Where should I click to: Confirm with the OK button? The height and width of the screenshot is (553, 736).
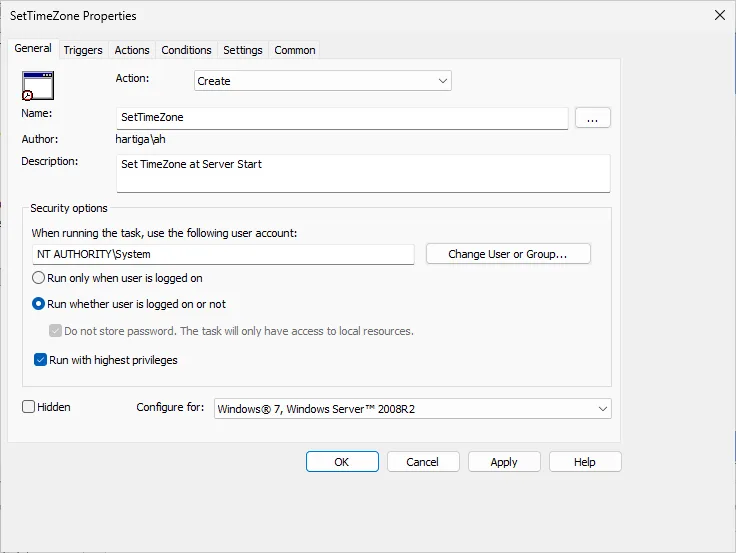[342, 462]
